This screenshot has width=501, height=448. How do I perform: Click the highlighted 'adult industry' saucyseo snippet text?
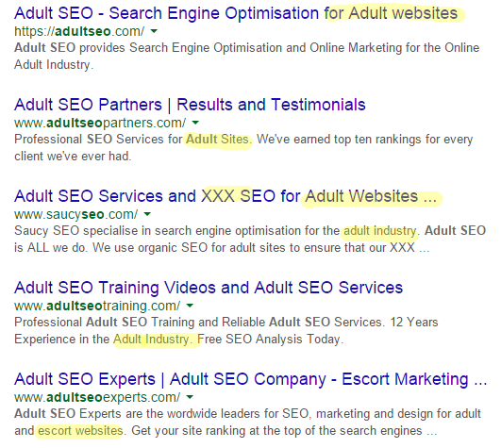tap(380, 231)
